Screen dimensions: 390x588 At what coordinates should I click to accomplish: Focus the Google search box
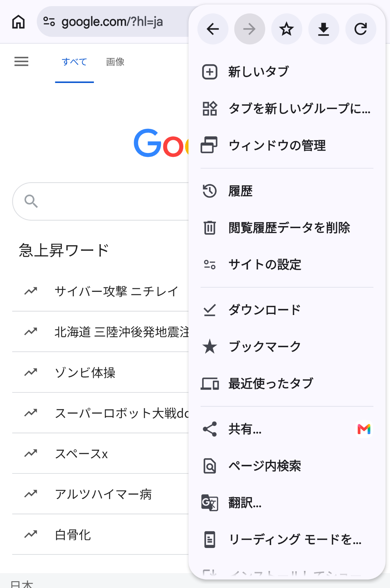pos(101,201)
